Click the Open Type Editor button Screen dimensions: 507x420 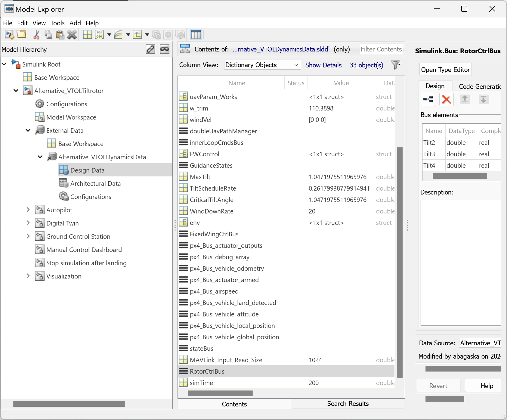click(x=445, y=70)
